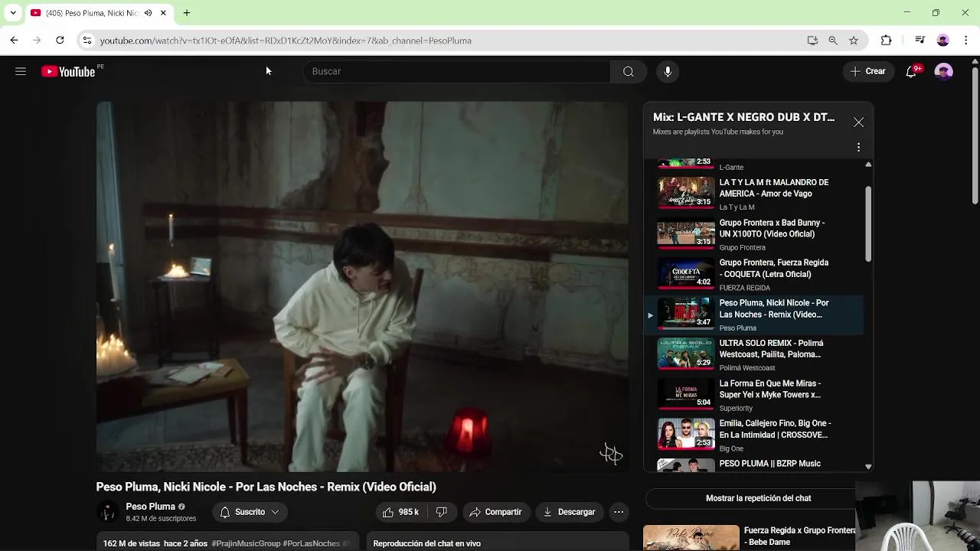Click video title Por Las Noches Remix
The width and height of the screenshot is (980, 551).
tap(266, 487)
